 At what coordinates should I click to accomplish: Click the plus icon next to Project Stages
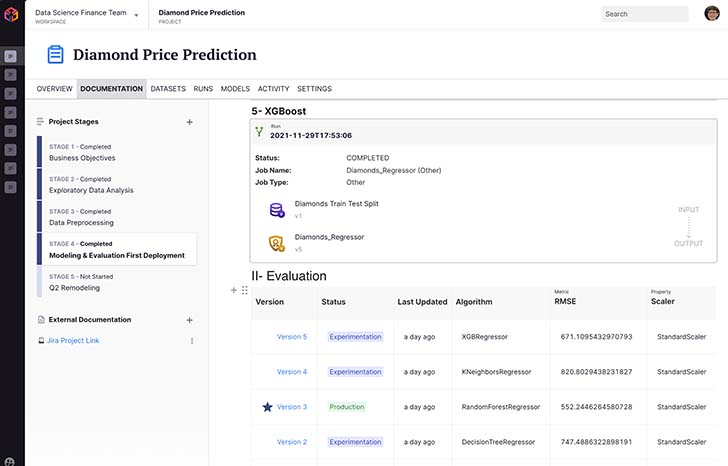[x=190, y=122]
